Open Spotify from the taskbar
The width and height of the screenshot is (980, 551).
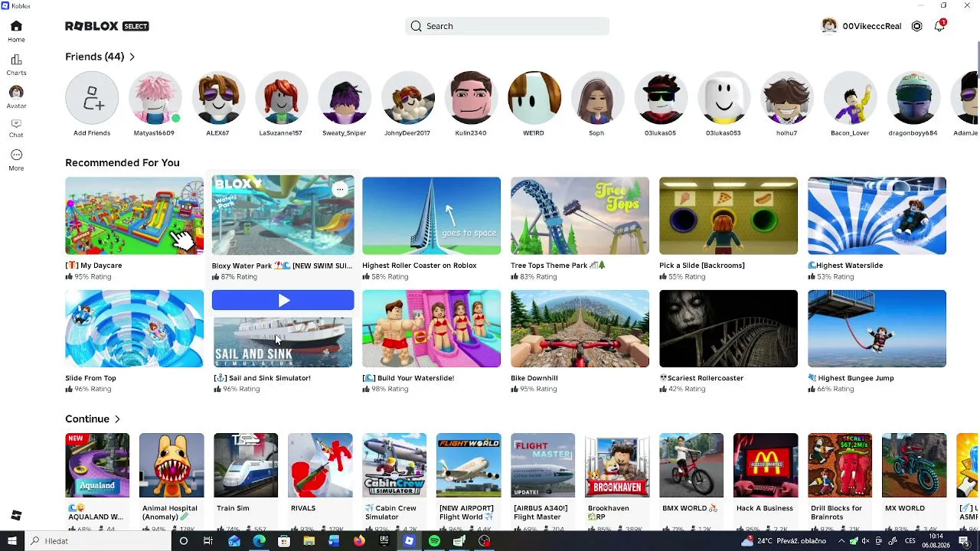pyautogui.click(x=434, y=541)
